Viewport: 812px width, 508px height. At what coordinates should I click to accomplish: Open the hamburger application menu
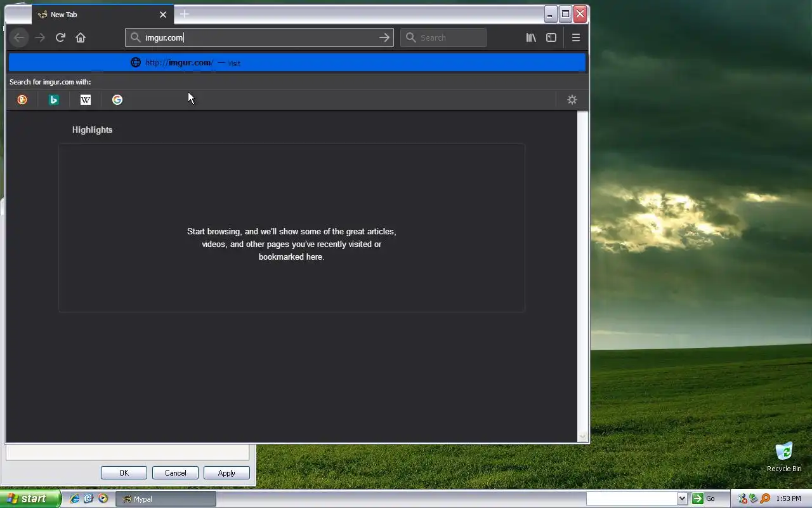[x=576, y=37]
